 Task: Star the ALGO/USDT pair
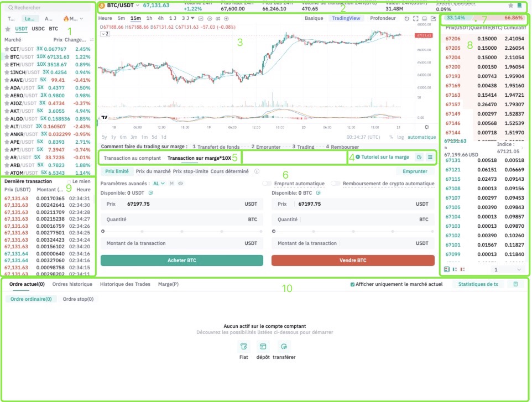click(x=7, y=119)
